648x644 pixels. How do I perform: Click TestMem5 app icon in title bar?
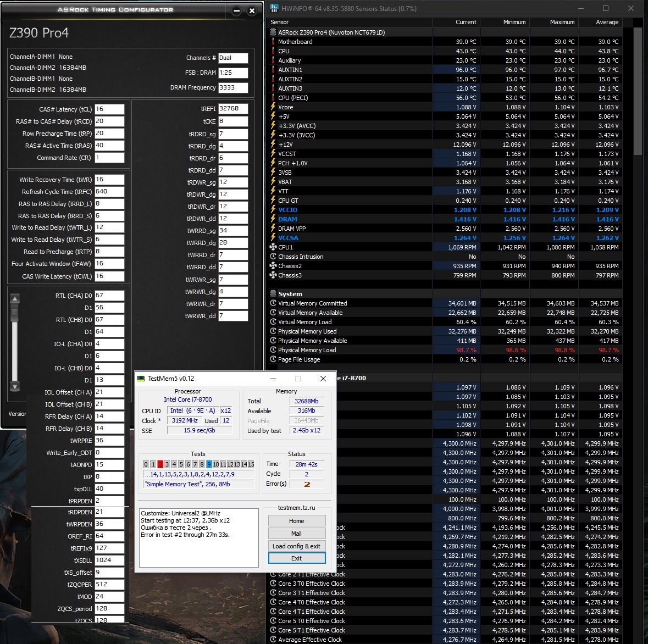click(141, 379)
